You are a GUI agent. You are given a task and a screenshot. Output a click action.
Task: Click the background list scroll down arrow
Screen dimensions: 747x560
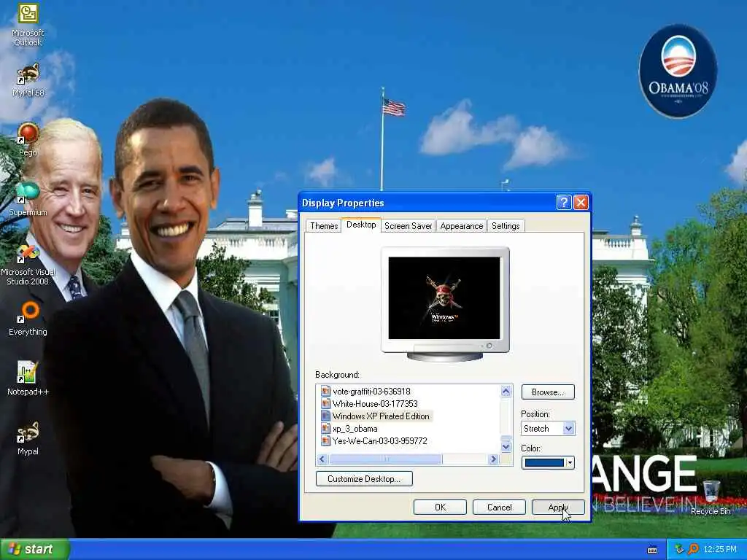(x=506, y=447)
